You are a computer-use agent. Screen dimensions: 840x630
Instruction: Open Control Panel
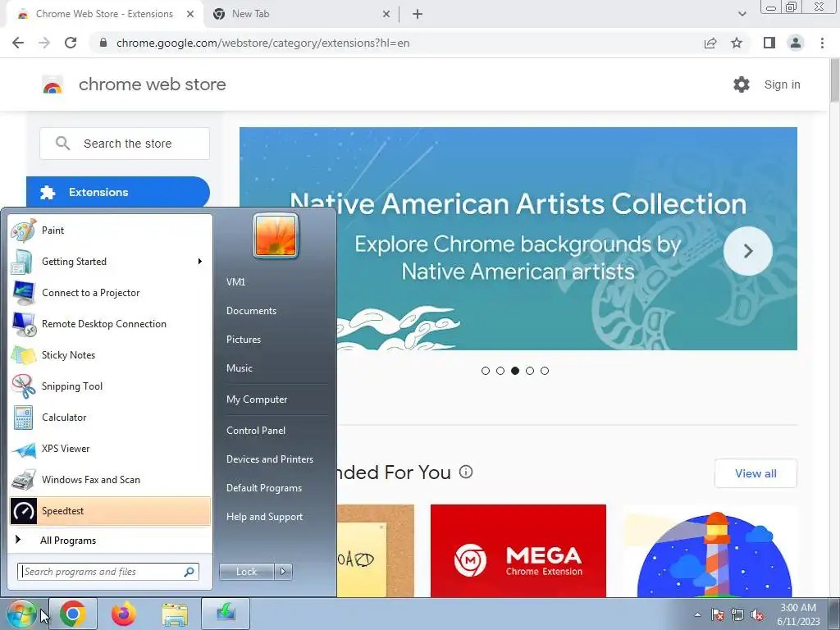256,431
